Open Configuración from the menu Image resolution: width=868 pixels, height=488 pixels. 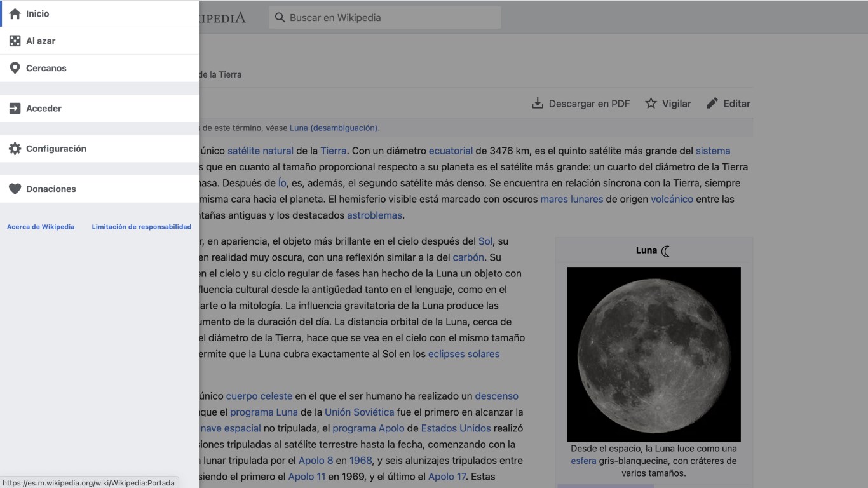coord(99,149)
